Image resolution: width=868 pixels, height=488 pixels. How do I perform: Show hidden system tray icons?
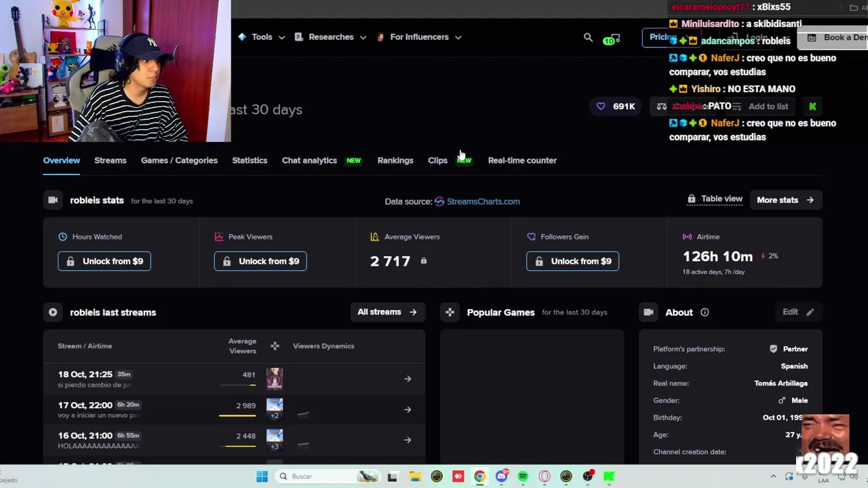(773, 476)
